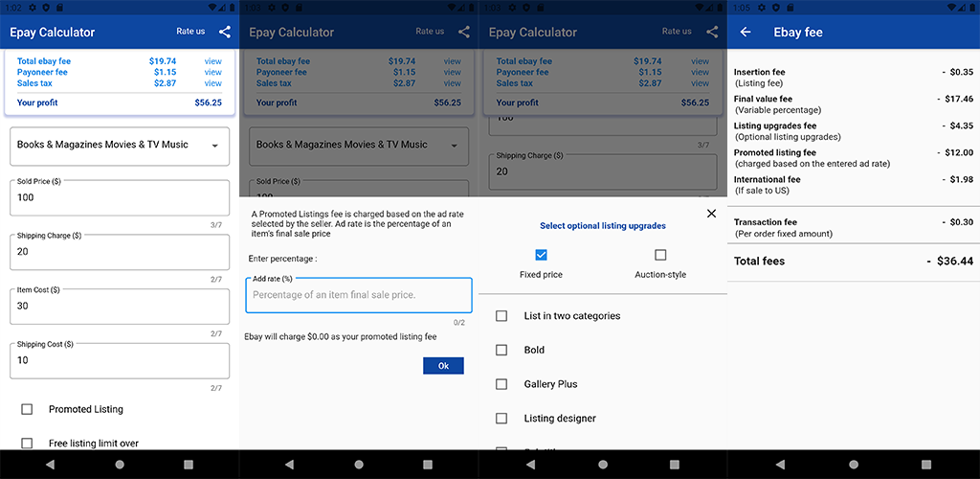This screenshot has width=980, height=479.
Task: Tap share icon in third screen header
Action: click(712, 32)
